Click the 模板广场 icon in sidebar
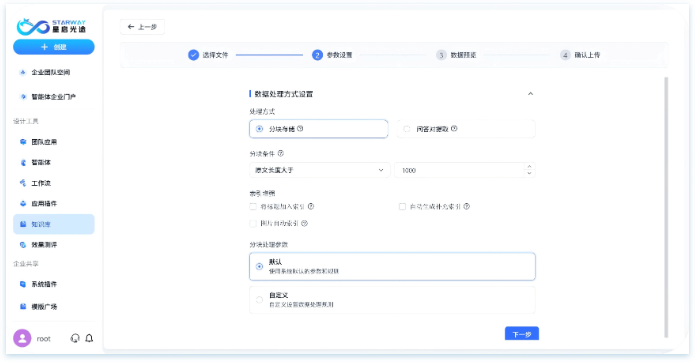The width and height of the screenshot is (695, 362). 23,306
